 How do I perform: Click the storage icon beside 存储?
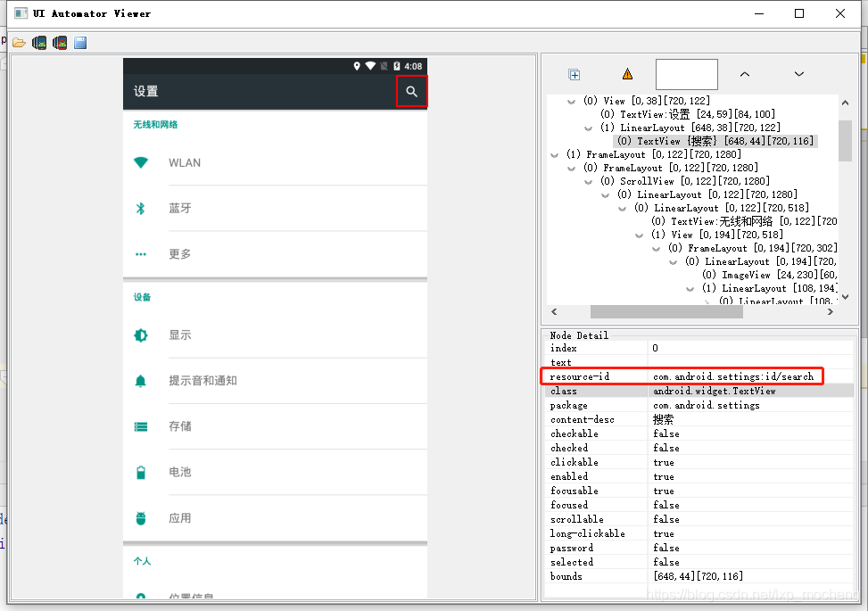pos(141,426)
